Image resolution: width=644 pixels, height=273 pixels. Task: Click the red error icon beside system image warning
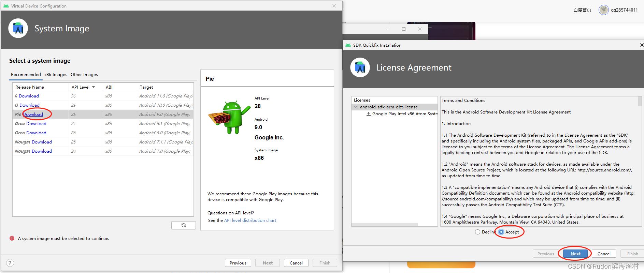[12, 239]
